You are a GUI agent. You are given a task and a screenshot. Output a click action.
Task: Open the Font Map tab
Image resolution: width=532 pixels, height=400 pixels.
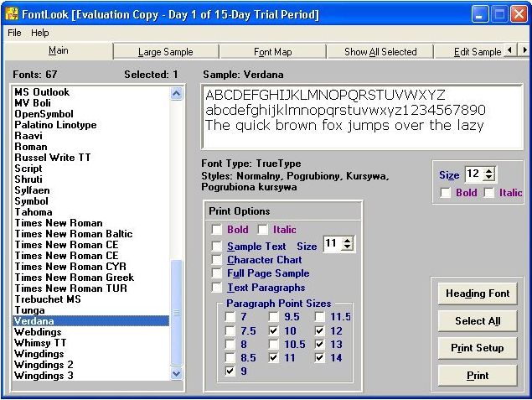tap(273, 52)
